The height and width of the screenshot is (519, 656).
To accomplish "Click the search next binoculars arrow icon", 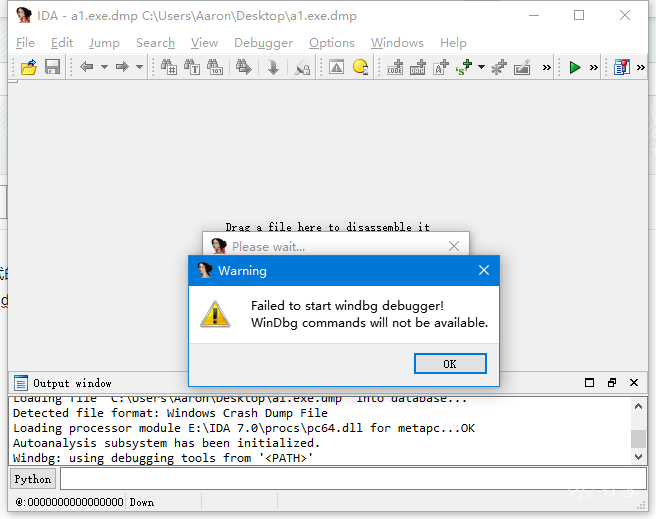I will point(243,67).
